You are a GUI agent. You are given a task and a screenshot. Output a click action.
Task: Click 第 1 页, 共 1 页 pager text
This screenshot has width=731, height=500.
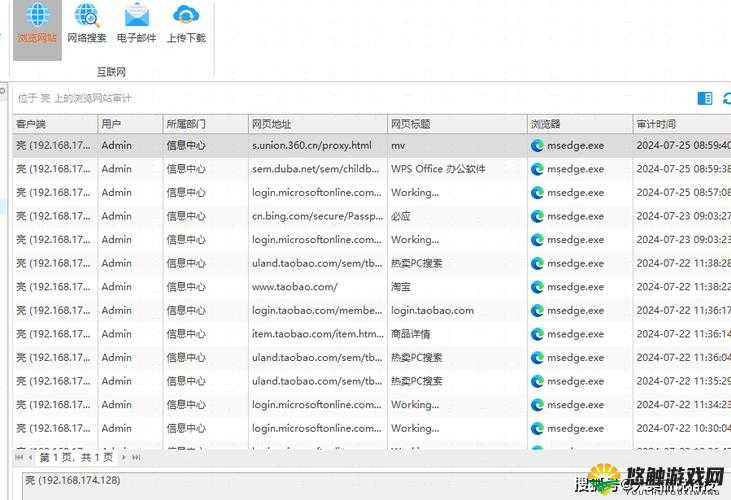76,458
